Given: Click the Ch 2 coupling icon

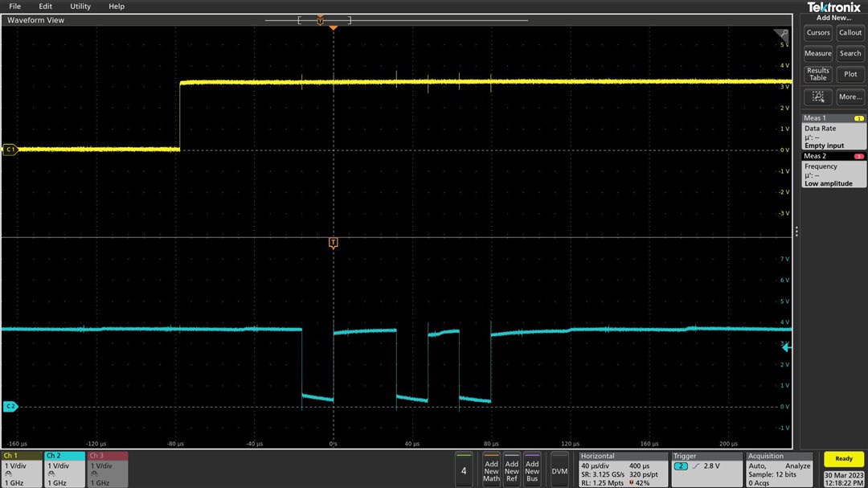Looking at the screenshot, I should pyautogui.click(x=51, y=474).
